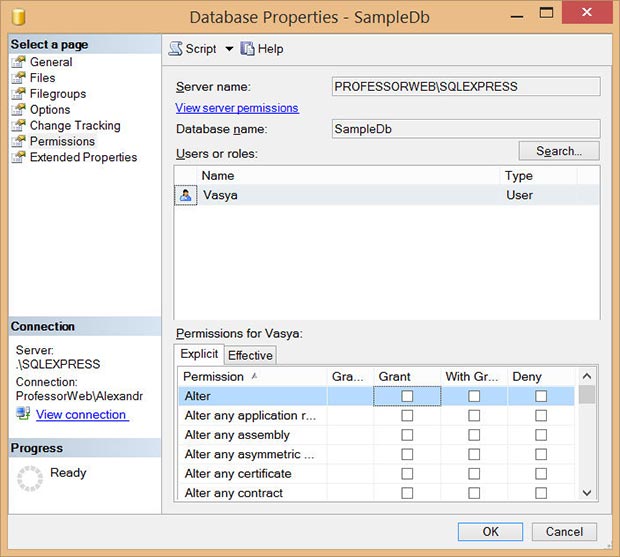Click the icon beside the Options page
The width and height of the screenshot is (620, 557).
(x=19, y=110)
